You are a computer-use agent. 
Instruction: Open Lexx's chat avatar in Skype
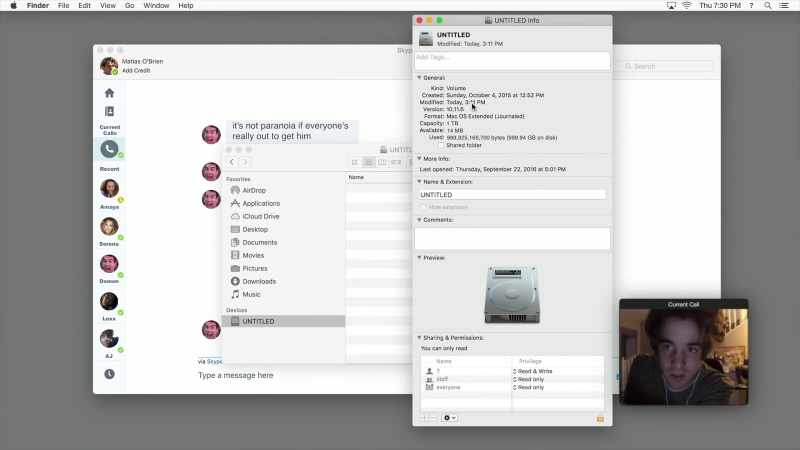109,301
